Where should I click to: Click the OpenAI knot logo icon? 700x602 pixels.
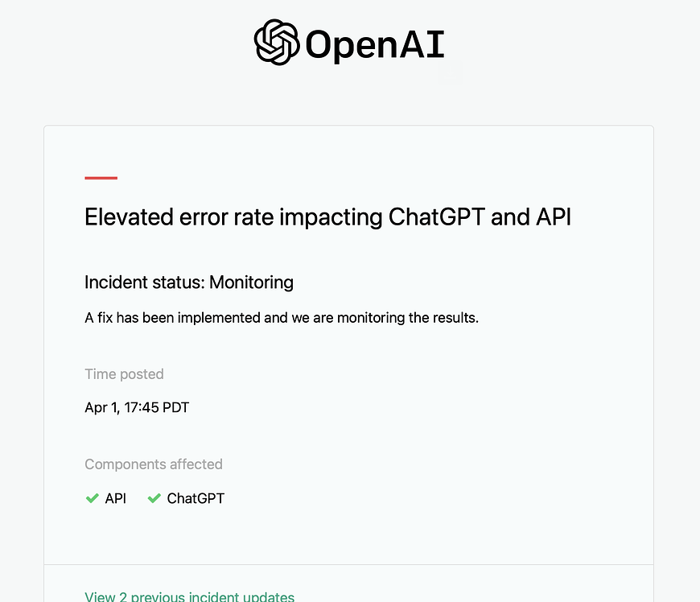pos(277,43)
